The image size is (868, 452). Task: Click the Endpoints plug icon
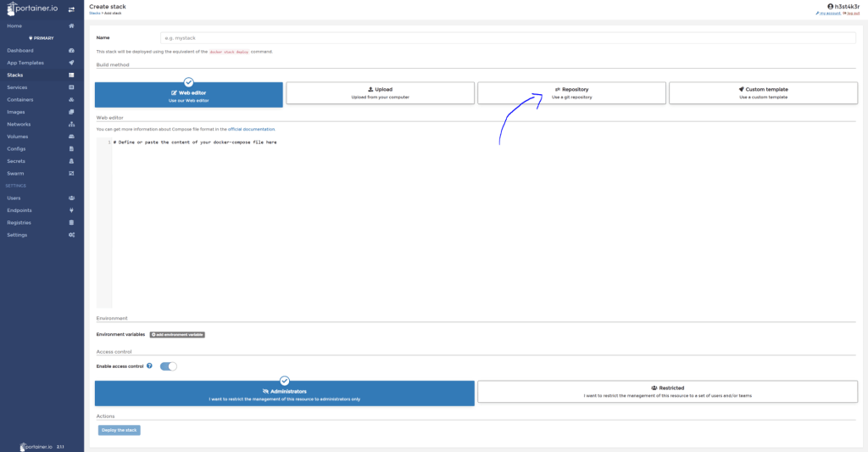click(71, 210)
